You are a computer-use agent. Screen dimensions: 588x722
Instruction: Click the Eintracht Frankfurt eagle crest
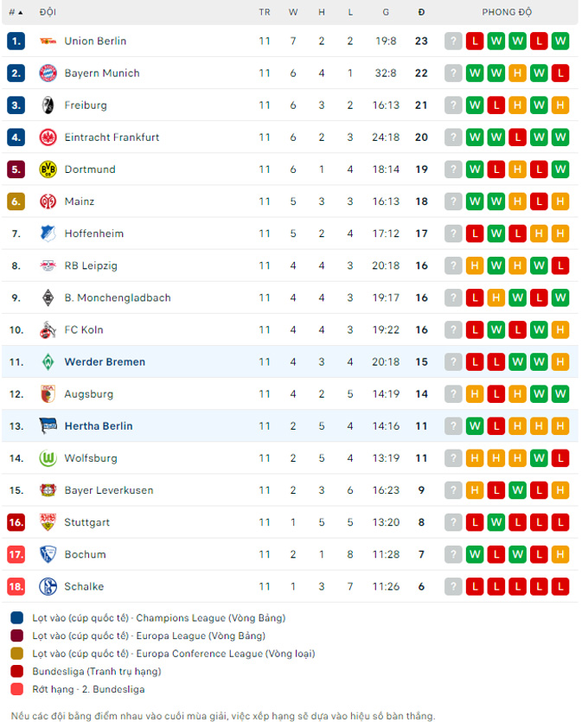[x=48, y=137]
